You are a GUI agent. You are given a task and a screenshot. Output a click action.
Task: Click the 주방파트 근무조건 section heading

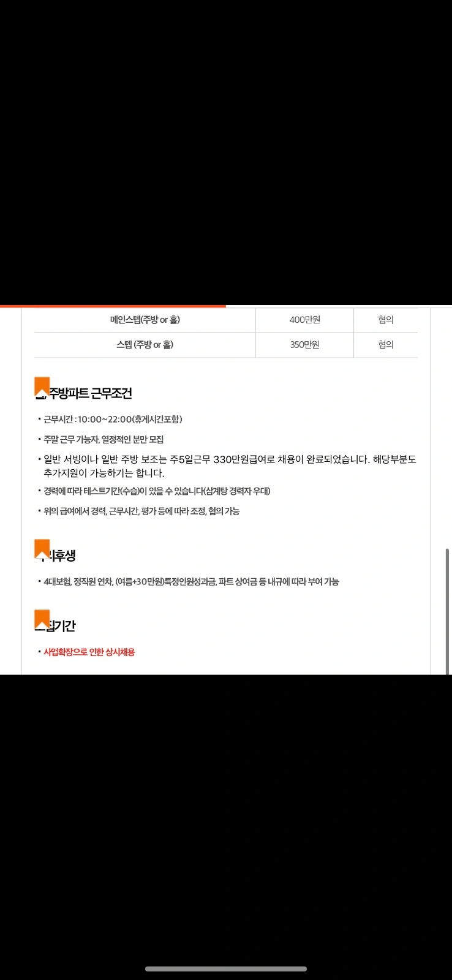tap(90, 393)
